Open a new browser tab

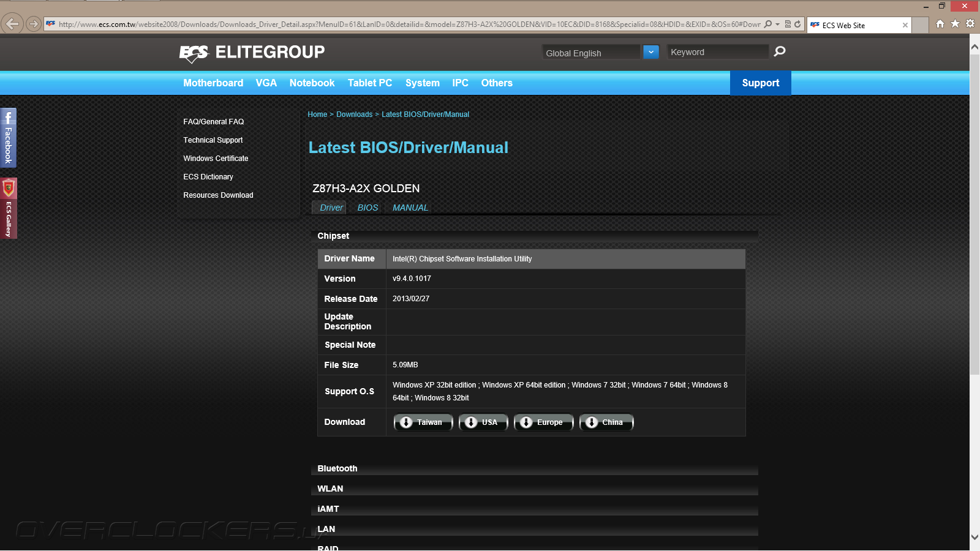click(x=920, y=25)
